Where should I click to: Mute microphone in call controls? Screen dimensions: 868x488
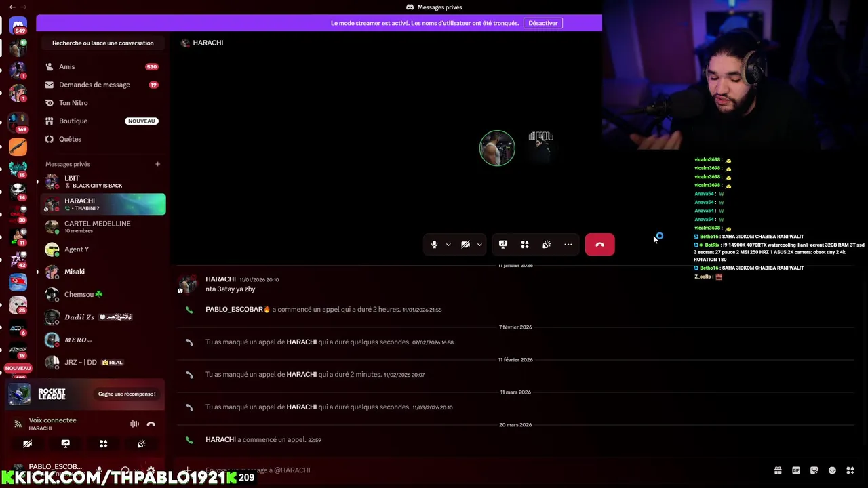click(435, 245)
